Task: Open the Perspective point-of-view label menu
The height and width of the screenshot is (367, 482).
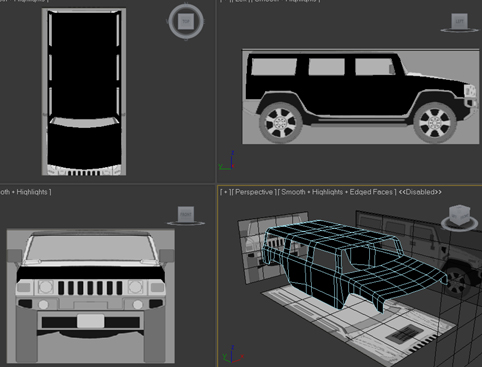Action: (254, 192)
